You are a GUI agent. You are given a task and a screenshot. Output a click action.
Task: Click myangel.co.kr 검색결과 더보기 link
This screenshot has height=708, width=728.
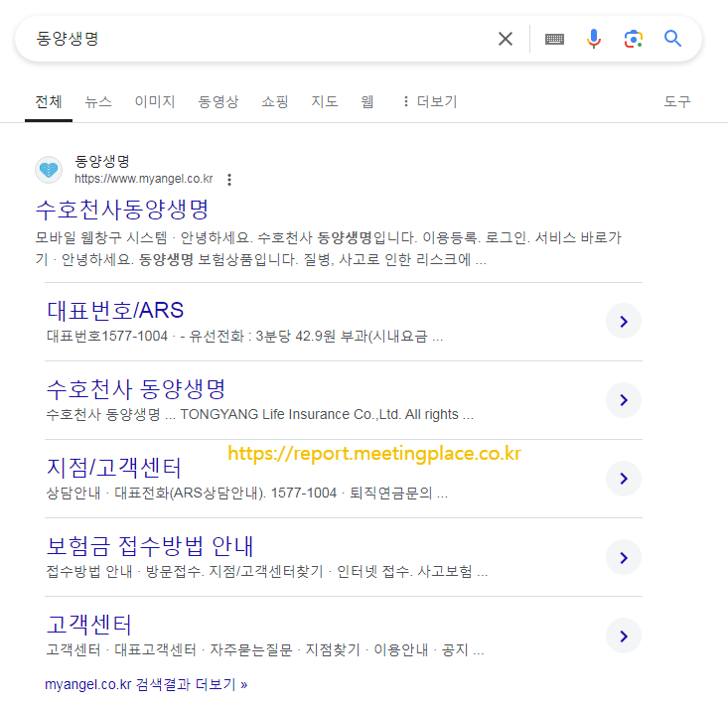pos(146,684)
